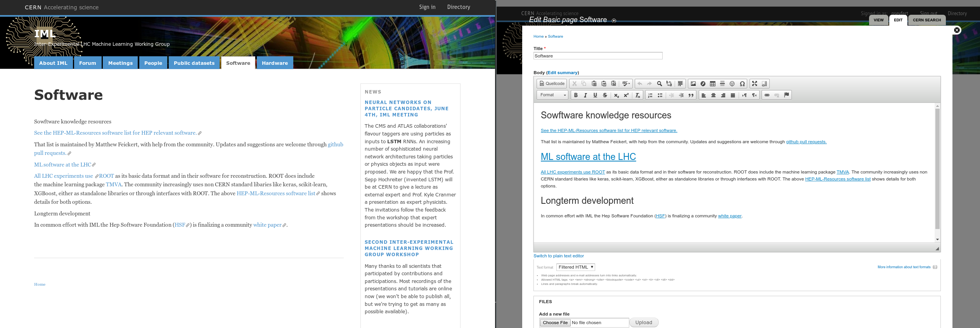Screen dimensions: 980x328
Task: Click the Paste icon in editor toolbar
Action: (594, 83)
